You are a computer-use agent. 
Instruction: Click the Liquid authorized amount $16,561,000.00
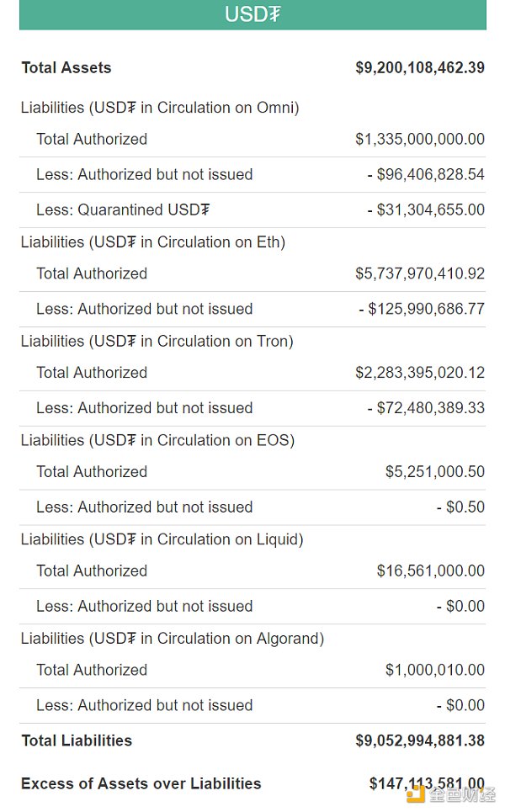(x=431, y=571)
